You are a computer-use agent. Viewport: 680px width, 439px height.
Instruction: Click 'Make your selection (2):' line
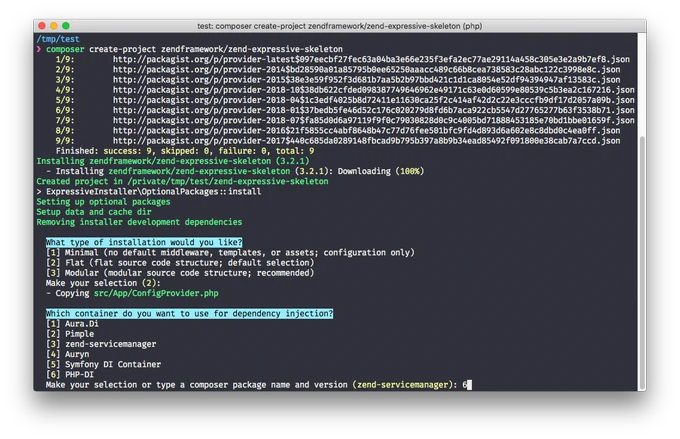pyautogui.click(x=103, y=283)
